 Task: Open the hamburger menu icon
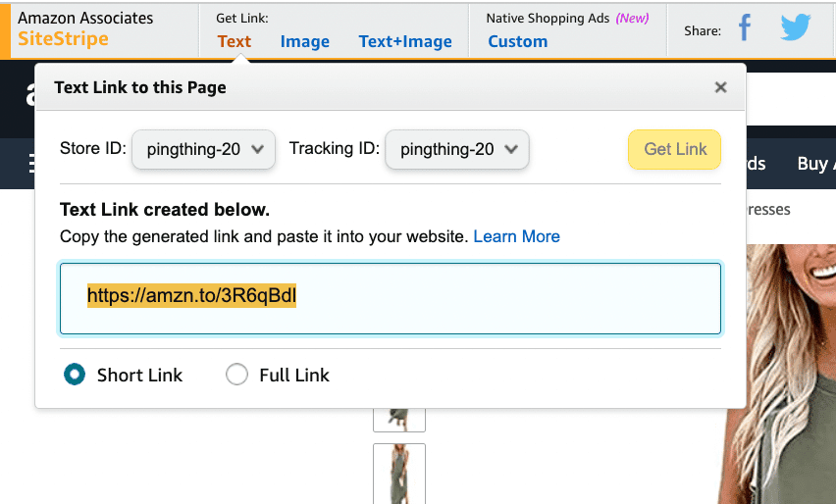point(31,164)
